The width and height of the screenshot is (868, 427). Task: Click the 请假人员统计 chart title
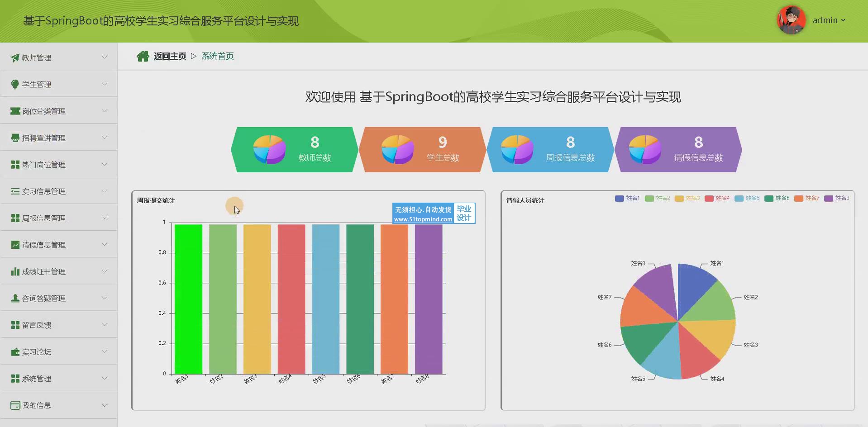point(525,200)
